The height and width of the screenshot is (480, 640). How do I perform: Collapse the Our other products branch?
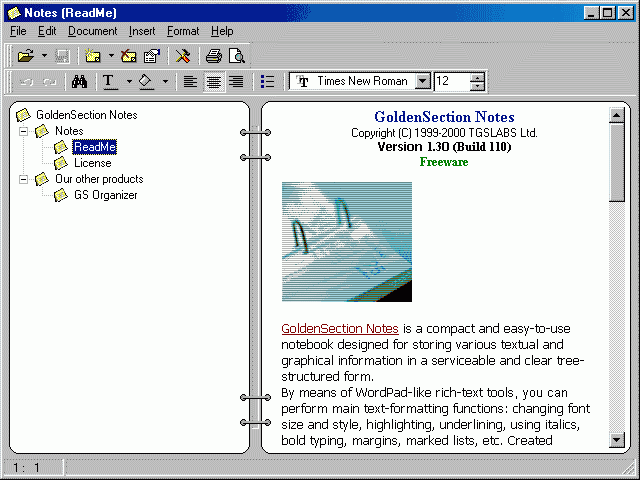point(24,179)
